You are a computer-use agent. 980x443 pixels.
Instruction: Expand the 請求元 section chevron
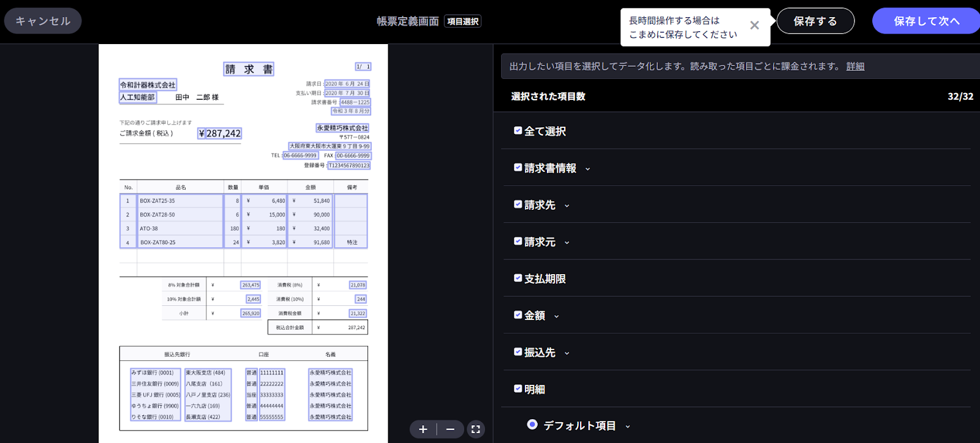click(567, 243)
